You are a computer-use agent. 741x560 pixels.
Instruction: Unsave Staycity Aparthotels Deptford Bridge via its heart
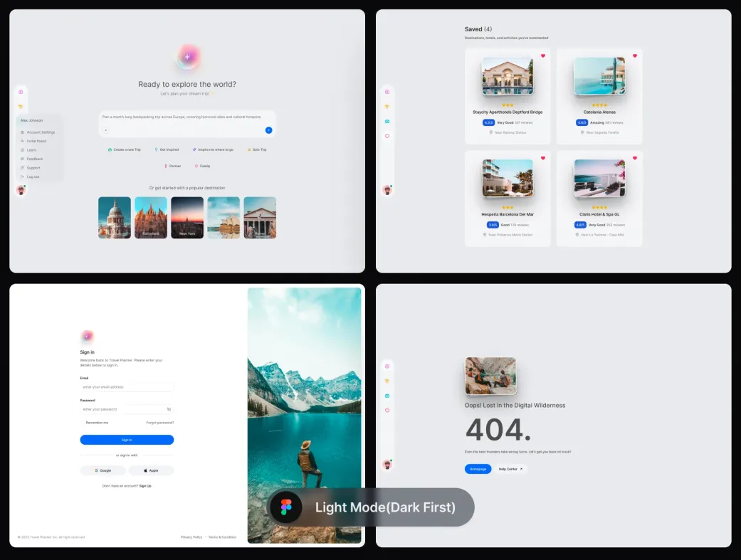[x=542, y=56]
